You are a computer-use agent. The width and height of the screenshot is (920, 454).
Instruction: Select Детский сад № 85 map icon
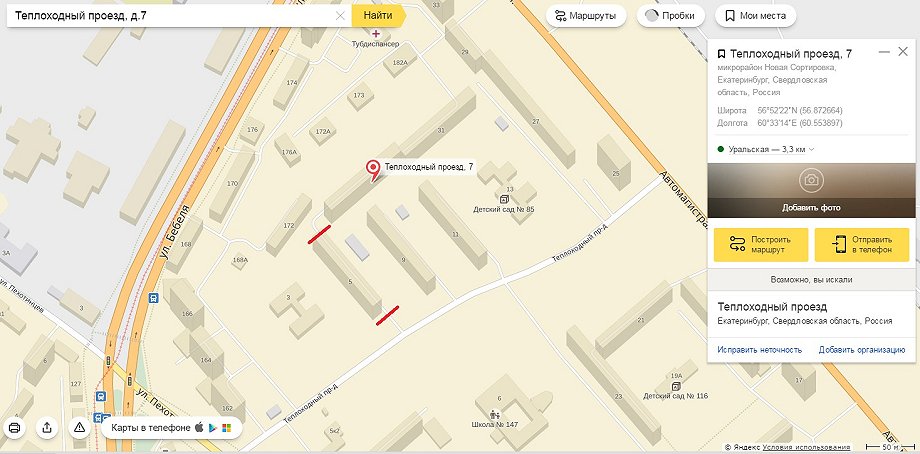504,200
